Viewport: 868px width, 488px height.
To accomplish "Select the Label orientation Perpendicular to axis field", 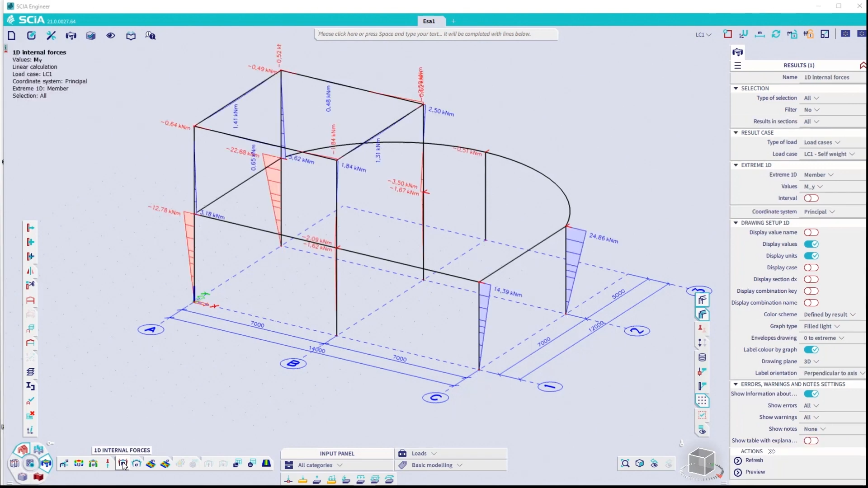I will (x=834, y=373).
